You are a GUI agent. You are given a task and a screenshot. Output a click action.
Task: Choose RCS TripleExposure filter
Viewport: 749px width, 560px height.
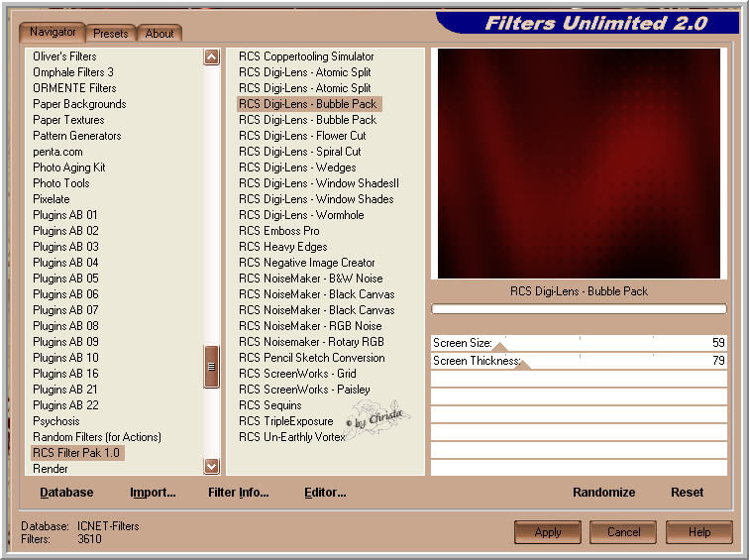click(x=286, y=421)
